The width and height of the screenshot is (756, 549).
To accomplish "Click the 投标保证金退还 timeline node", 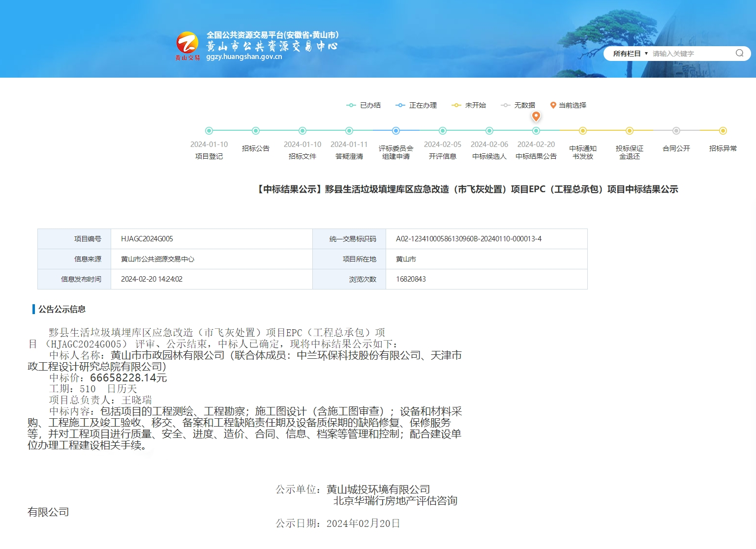I will tap(629, 131).
